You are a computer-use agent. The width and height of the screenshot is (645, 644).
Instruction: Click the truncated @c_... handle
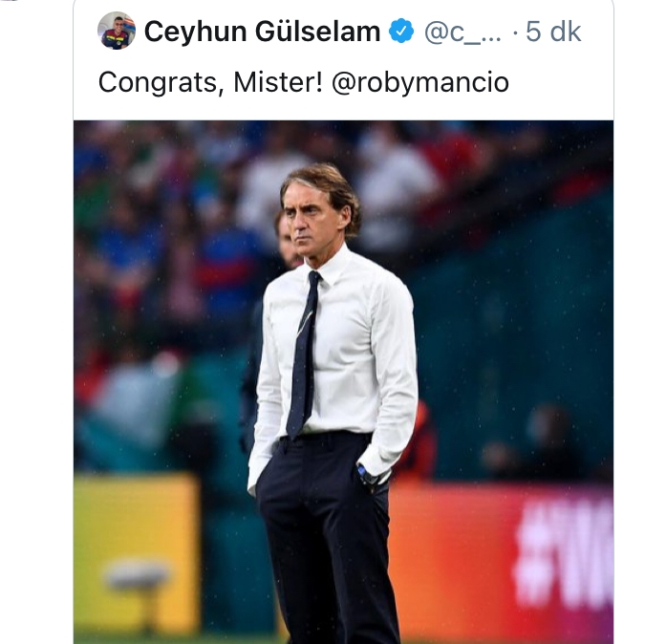pyautogui.click(x=462, y=32)
